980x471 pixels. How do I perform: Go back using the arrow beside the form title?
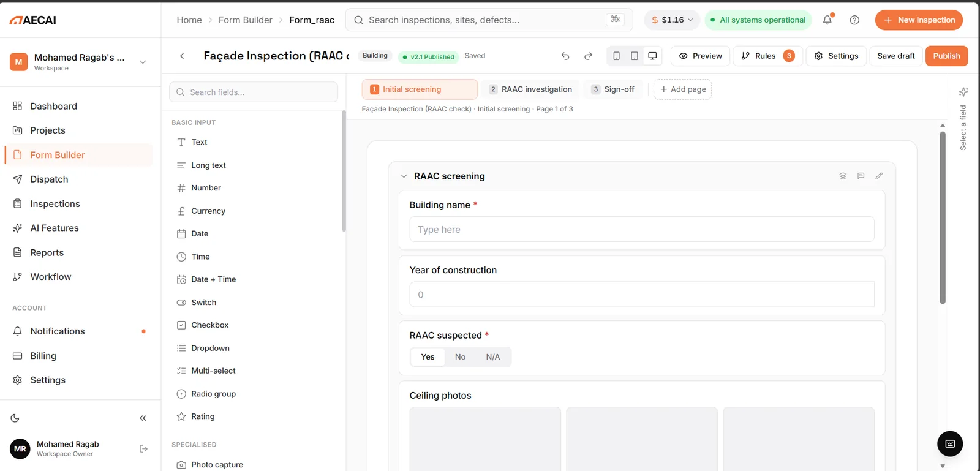click(182, 56)
